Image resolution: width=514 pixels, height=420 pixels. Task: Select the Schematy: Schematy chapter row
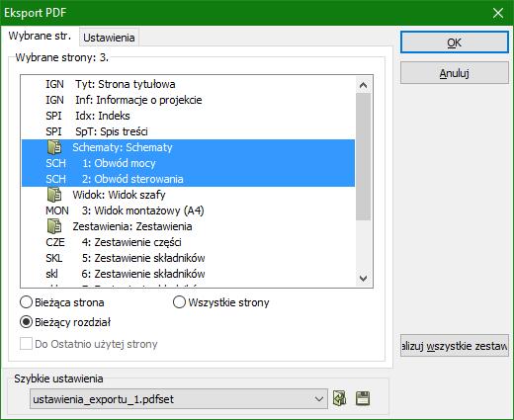(x=188, y=147)
